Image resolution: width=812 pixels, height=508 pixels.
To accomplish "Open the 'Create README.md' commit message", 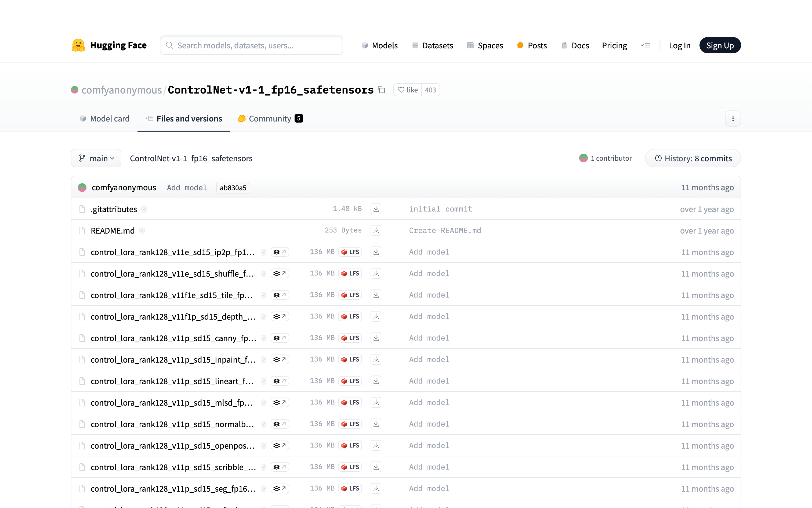I will pos(445,231).
